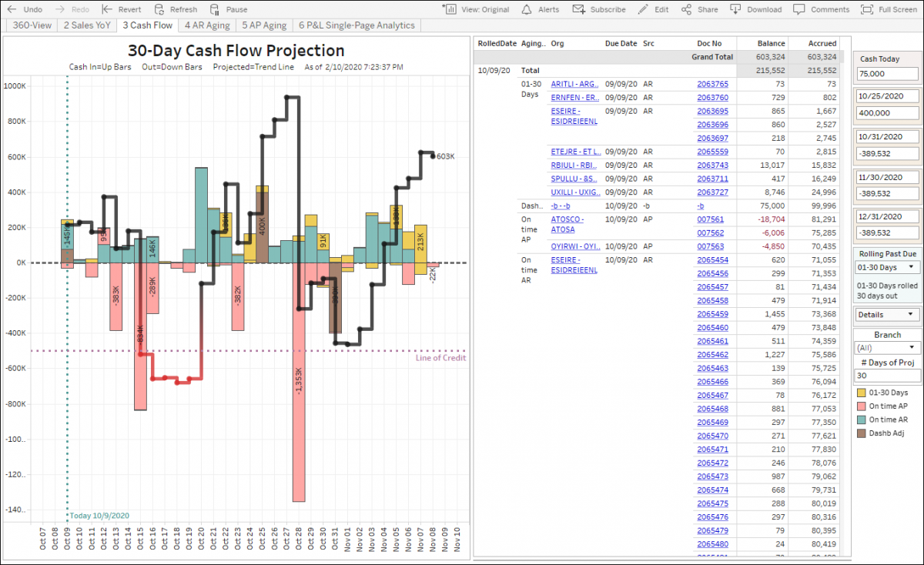Open the Rolling Past Due dropdown

pos(886,266)
